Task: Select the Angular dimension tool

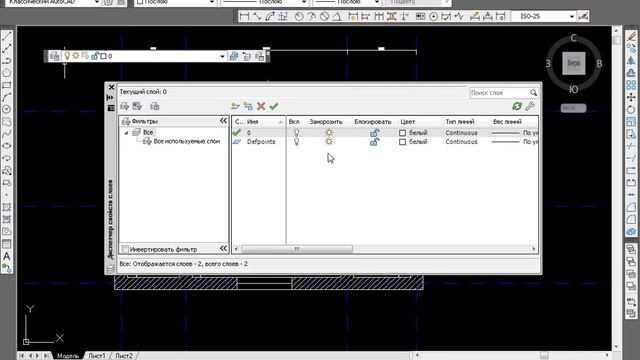Action: coord(337,16)
